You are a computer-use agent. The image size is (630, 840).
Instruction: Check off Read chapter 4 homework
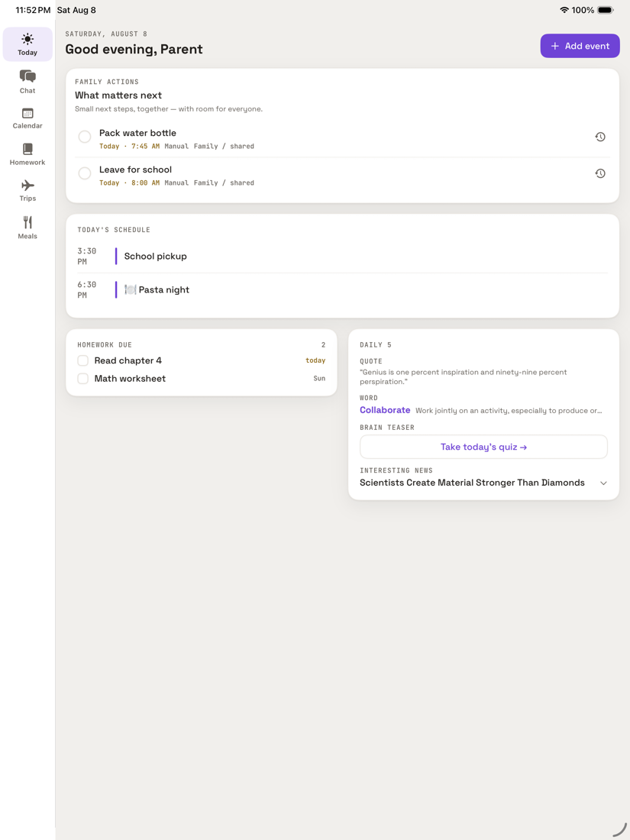[x=83, y=360]
